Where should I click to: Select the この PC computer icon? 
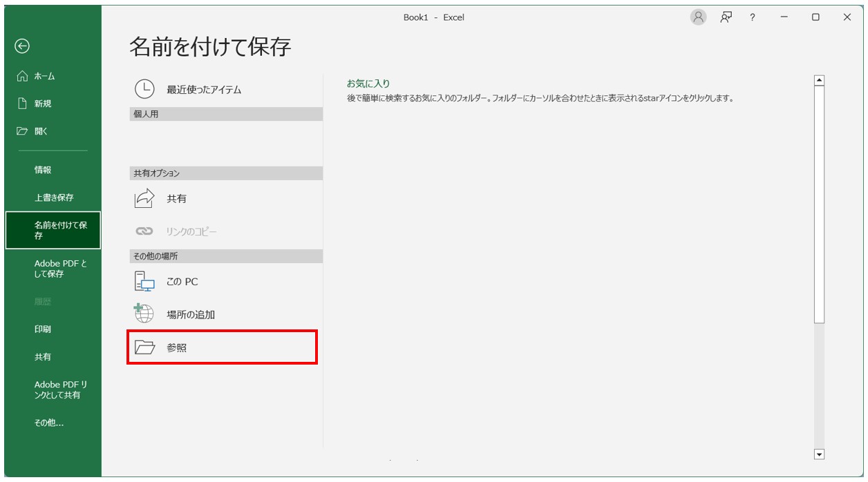pyautogui.click(x=142, y=281)
